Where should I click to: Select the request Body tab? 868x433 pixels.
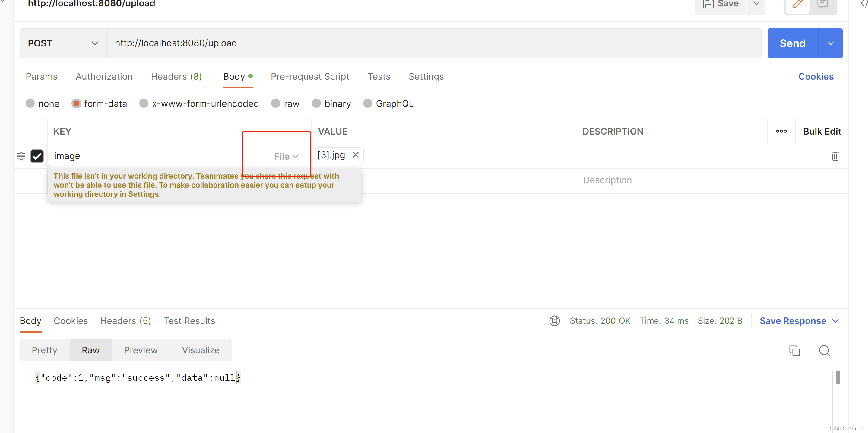coord(238,77)
